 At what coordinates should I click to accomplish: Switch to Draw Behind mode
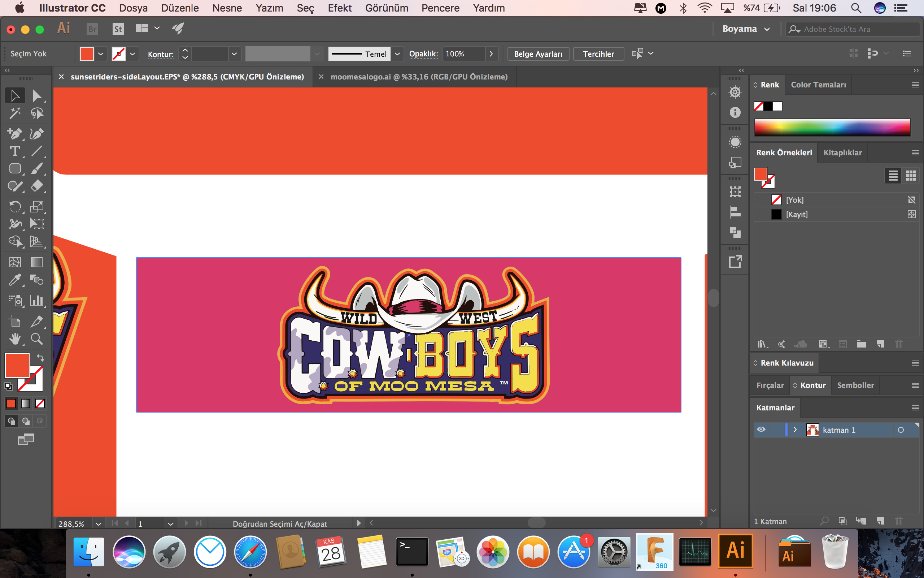point(26,421)
